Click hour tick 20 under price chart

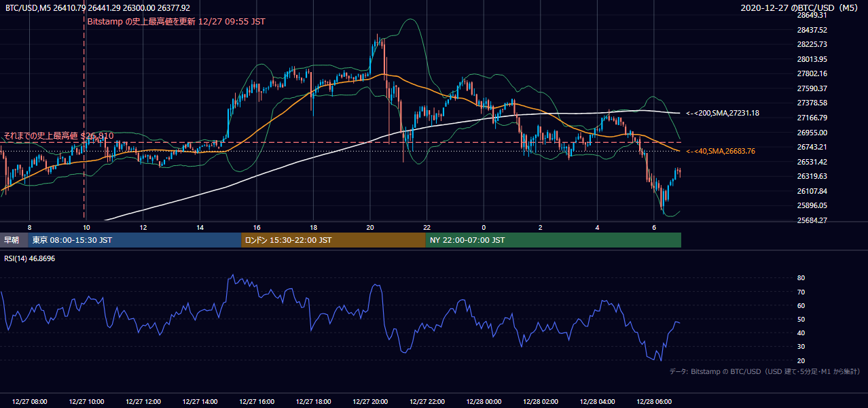[370, 227]
